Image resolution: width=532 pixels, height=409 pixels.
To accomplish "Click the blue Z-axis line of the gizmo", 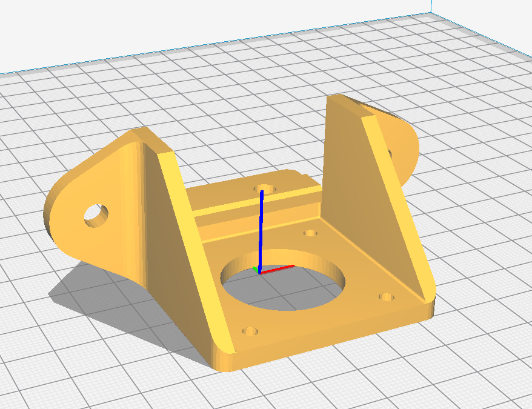I will (x=261, y=232).
